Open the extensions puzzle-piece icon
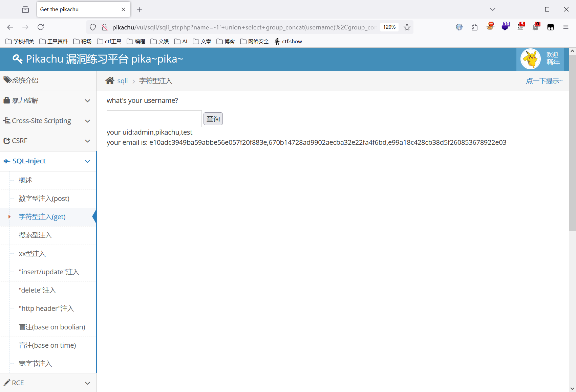576x392 pixels. 474,27
